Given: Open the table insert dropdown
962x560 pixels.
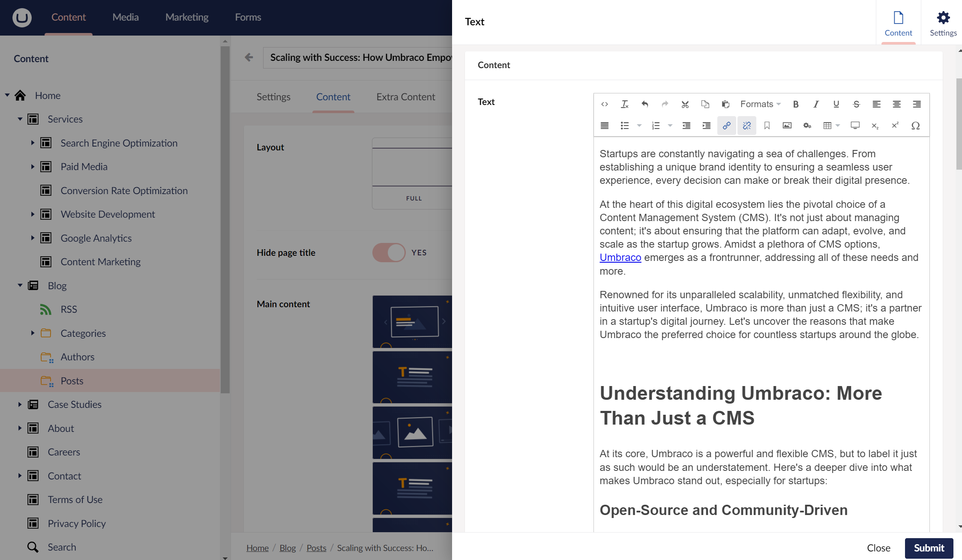Looking at the screenshot, I should (831, 126).
